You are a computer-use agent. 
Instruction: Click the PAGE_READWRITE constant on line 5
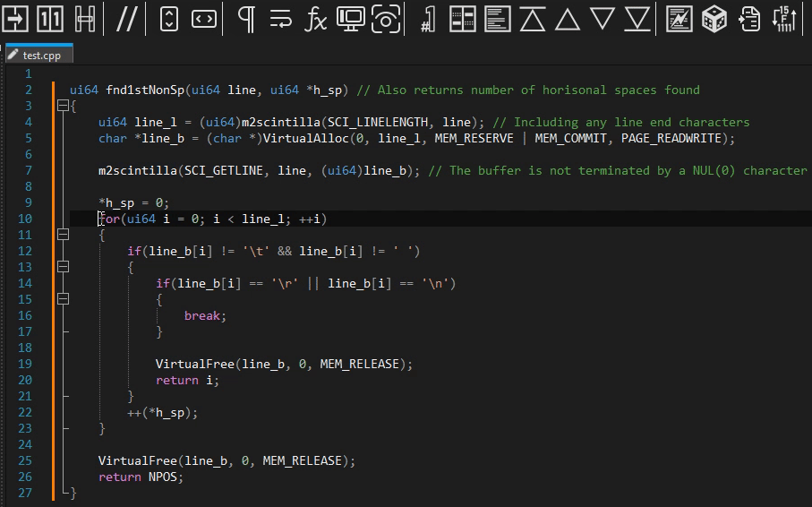(671, 139)
